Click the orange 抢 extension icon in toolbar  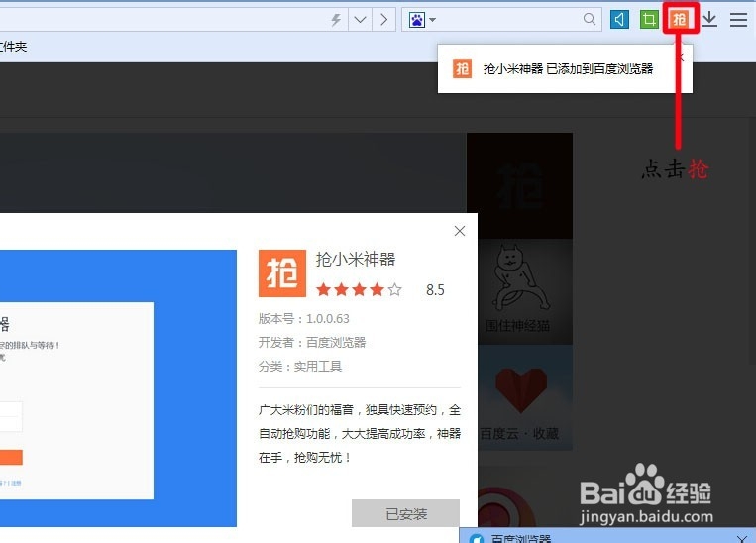[x=680, y=19]
